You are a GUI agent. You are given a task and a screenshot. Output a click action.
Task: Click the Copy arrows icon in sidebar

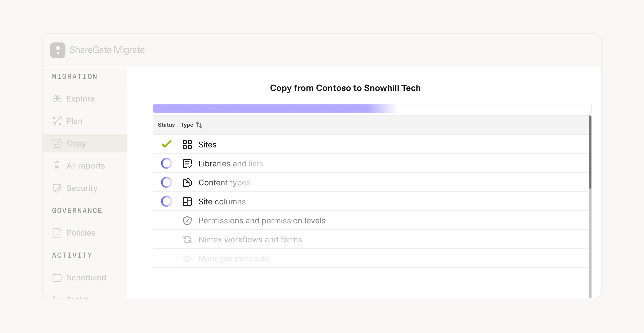57,144
